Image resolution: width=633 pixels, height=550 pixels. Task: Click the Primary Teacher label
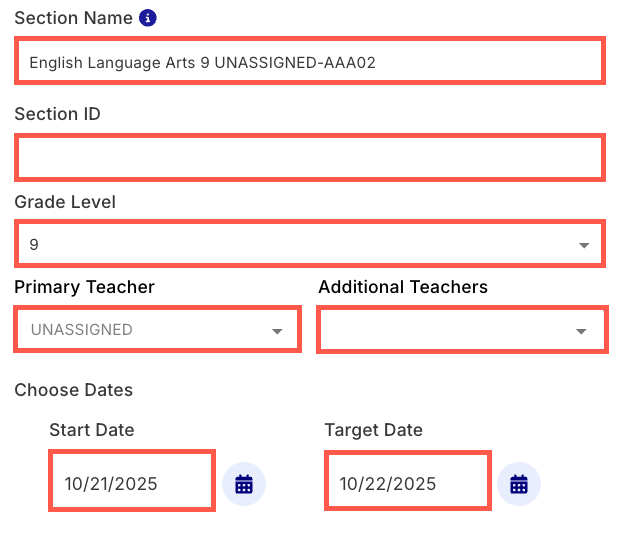click(85, 287)
